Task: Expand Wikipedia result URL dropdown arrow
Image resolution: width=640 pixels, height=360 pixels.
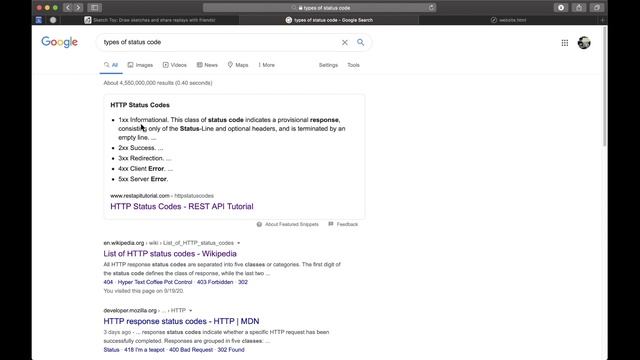Action: point(239,243)
